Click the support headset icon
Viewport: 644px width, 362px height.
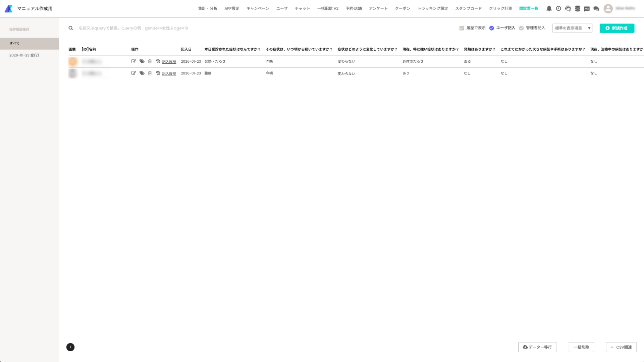click(x=568, y=9)
